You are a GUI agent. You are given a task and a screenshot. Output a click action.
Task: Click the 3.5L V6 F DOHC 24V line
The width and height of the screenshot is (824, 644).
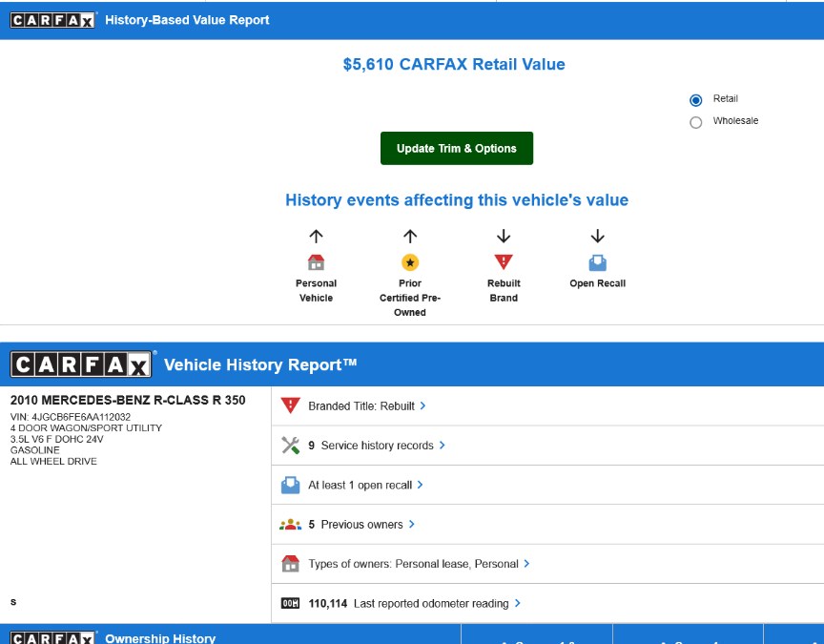point(57,439)
